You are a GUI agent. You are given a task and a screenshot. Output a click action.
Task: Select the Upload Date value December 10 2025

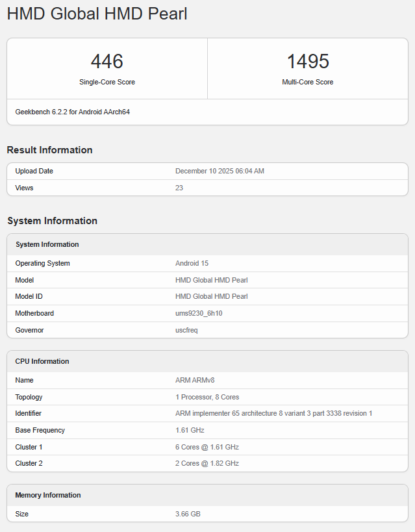(220, 171)
